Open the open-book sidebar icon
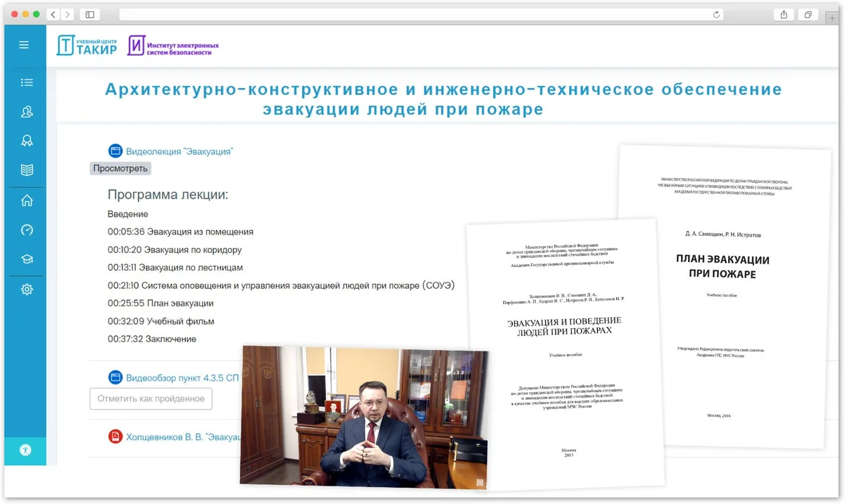 [x=27, y=170]
